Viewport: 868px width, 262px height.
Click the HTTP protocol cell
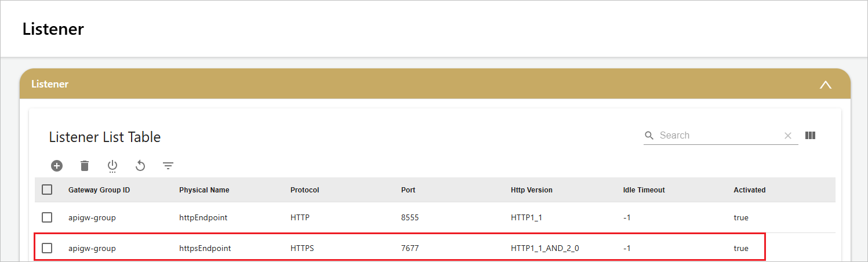(x=300, y=218)
